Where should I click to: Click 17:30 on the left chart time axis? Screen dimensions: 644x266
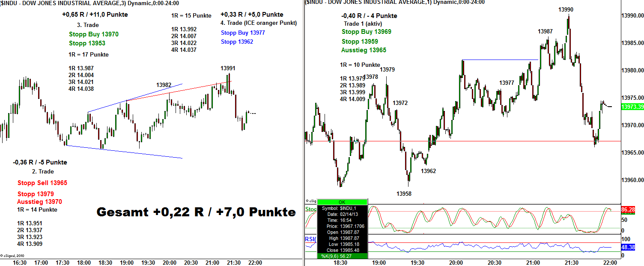[63, 262]
